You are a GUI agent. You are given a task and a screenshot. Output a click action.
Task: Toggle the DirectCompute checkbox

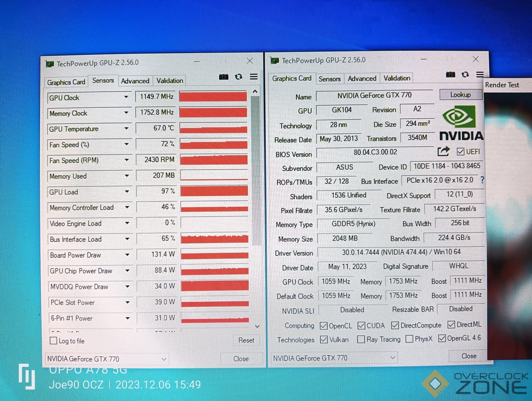tap(395, 325)
